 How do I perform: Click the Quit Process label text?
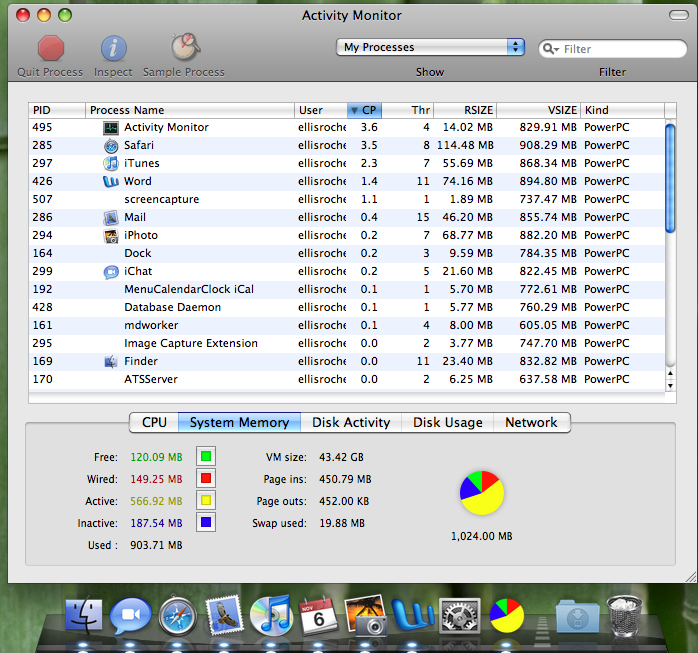tap(50, 72)
